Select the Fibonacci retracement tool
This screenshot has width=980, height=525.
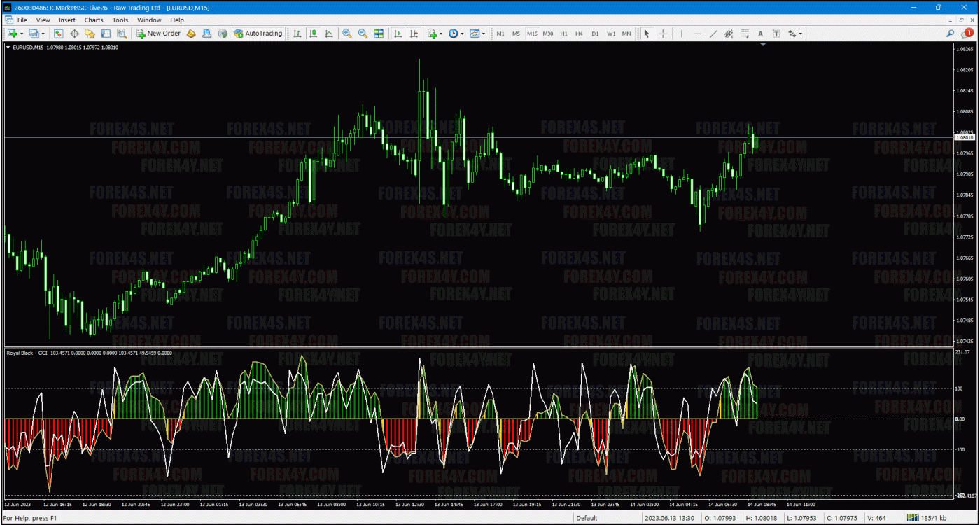(745, 34)
